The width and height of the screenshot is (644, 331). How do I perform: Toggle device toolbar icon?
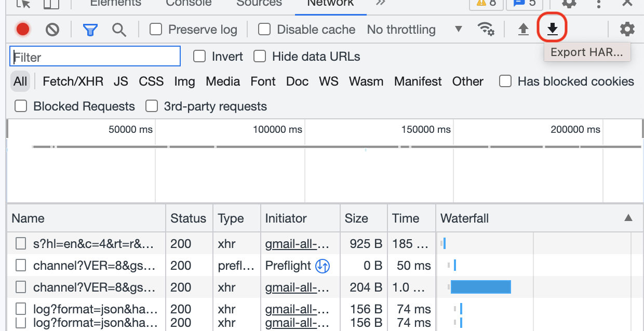(51, 4)
